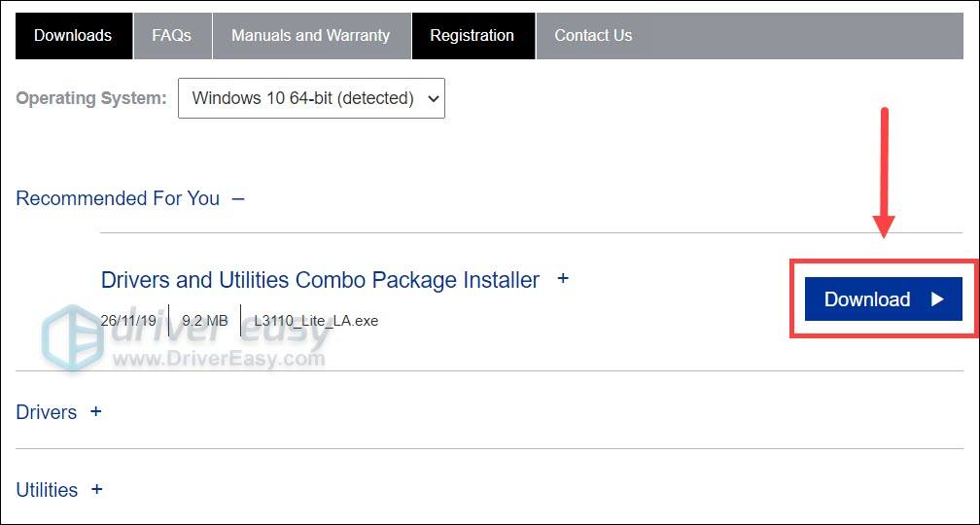Collapse the Recommended For You section
Viewport: 980px width, 525px height.
[x=118, y=198]
